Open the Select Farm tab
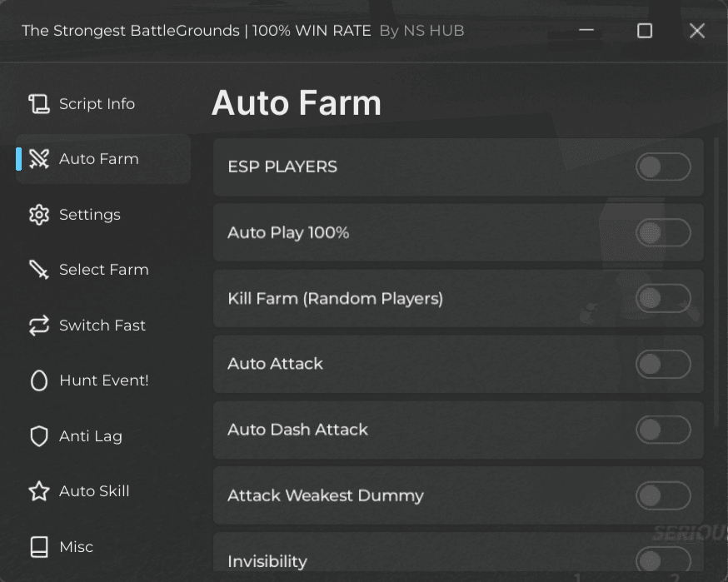 pos(103,270)
